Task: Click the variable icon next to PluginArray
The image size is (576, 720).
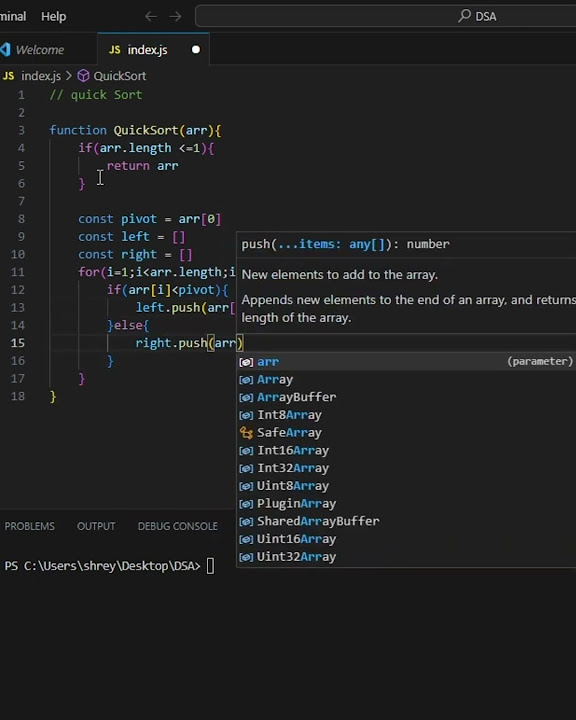Action: tap(246, 504)
